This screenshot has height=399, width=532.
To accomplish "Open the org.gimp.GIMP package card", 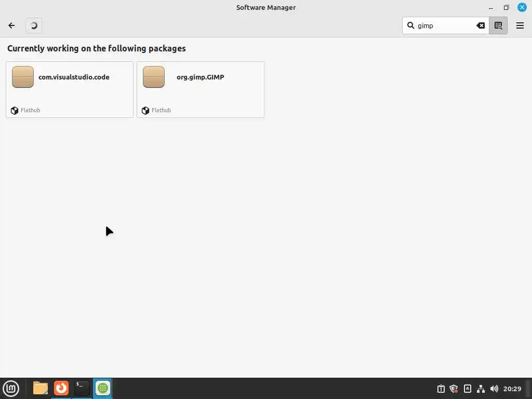I will click(201, 89).
